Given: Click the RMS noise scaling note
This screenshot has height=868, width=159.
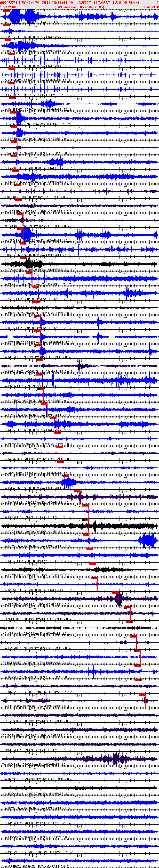Looking at the screenshot, I should coord(79,7).
